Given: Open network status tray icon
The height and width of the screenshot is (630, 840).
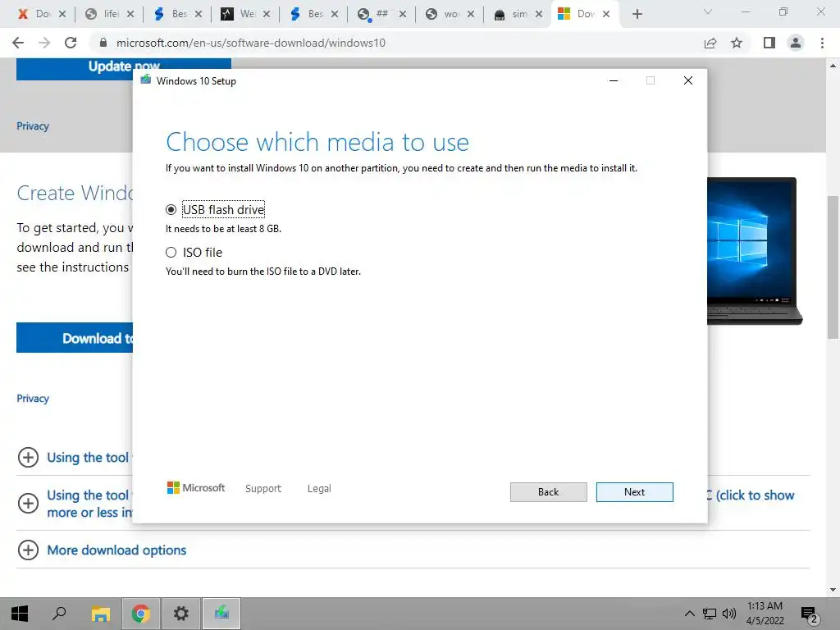Looking at the screenshot, I should click(710, 614).
